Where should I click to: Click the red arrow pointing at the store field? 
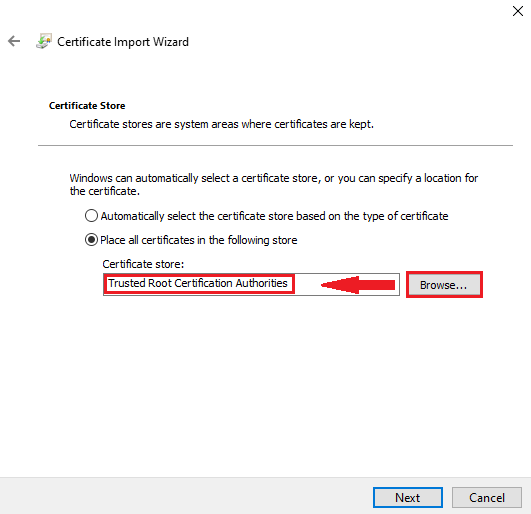pos(358,285)
